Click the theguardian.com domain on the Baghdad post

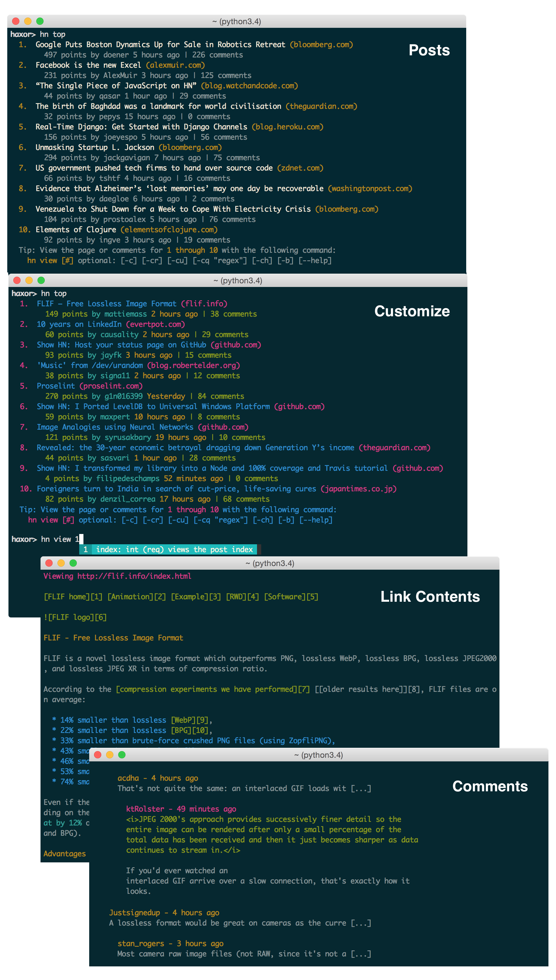point(321,106)
